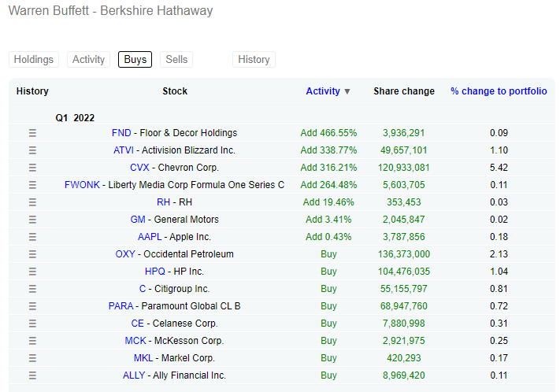Click 'Add 264.48%' activity cell
The height and width of the screenshot is (392, 560).
[328, 185]
